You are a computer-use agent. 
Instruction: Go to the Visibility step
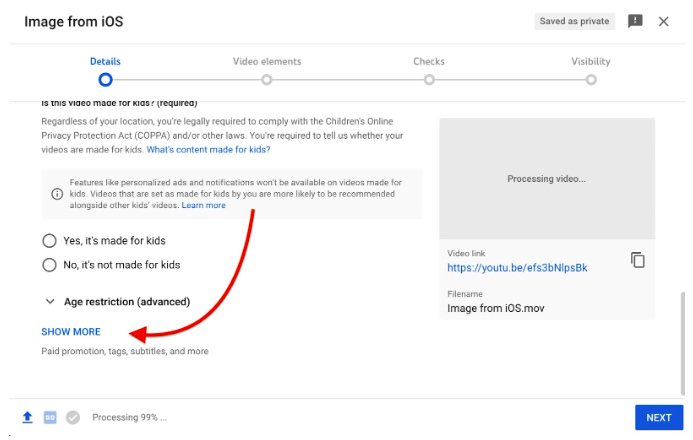590,61
